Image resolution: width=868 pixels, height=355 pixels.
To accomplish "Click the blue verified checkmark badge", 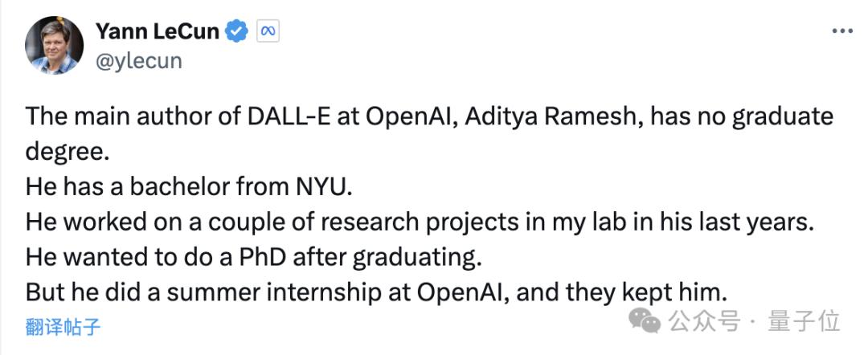I will pyautogui.click(x=238, y=31).
